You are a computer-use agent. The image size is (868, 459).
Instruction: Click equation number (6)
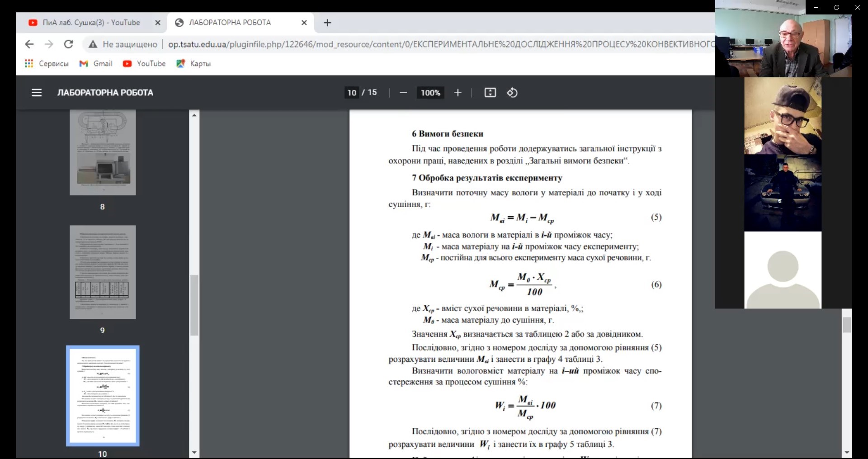tap(656, 285)
